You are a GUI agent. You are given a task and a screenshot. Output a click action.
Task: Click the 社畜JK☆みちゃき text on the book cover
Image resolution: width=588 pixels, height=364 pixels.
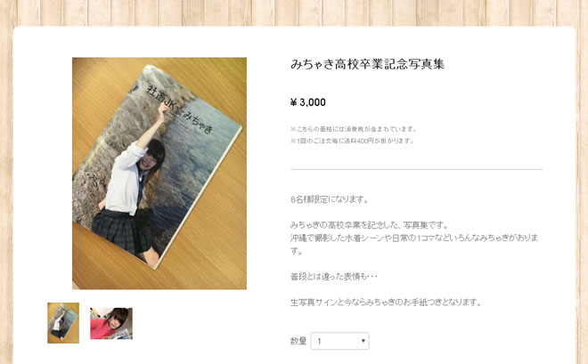pos(180,109)
